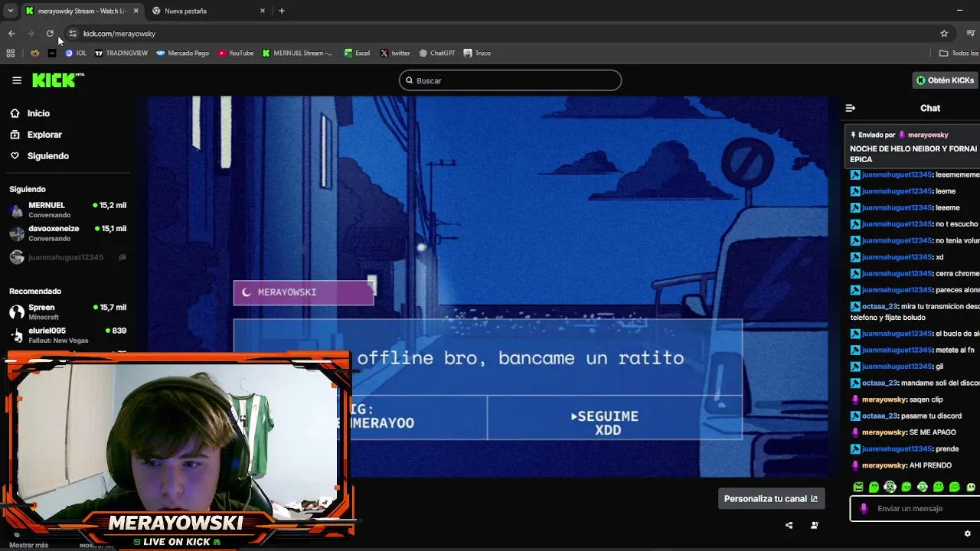980x551 pixels.
Task: Click the microphone badge in message box
Action: point(864,508)
